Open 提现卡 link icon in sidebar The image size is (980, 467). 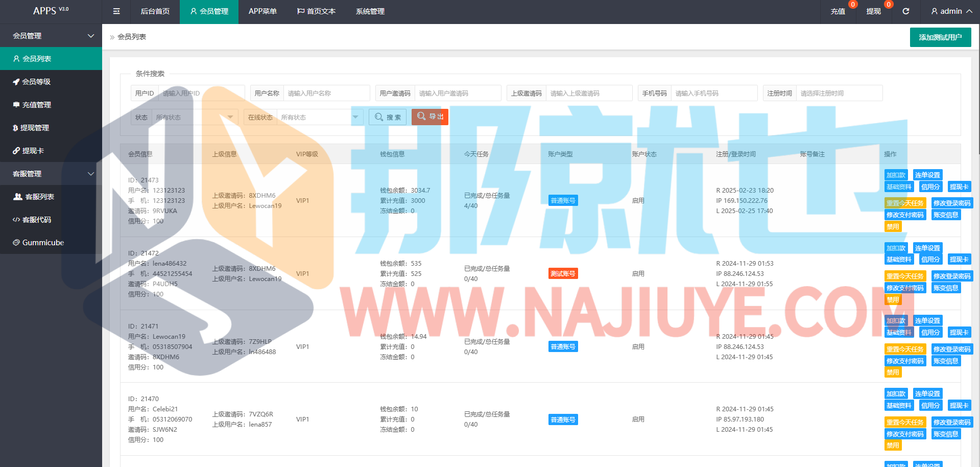(33, 151)
